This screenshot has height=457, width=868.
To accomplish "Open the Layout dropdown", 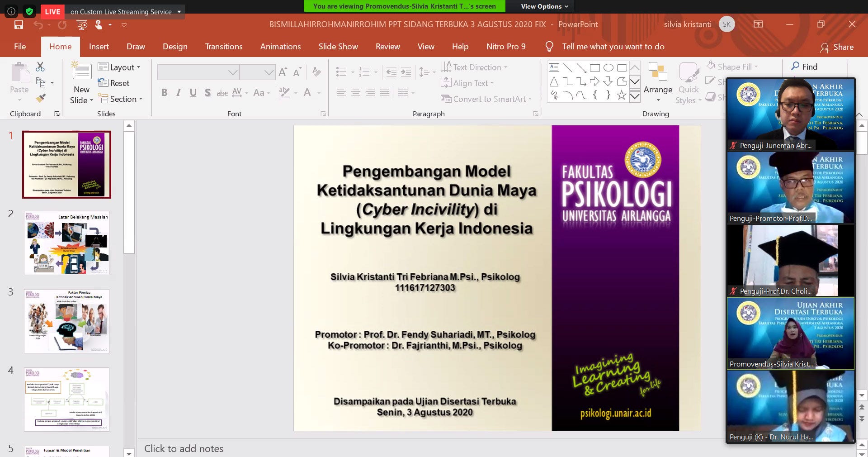I will (119, 67).
